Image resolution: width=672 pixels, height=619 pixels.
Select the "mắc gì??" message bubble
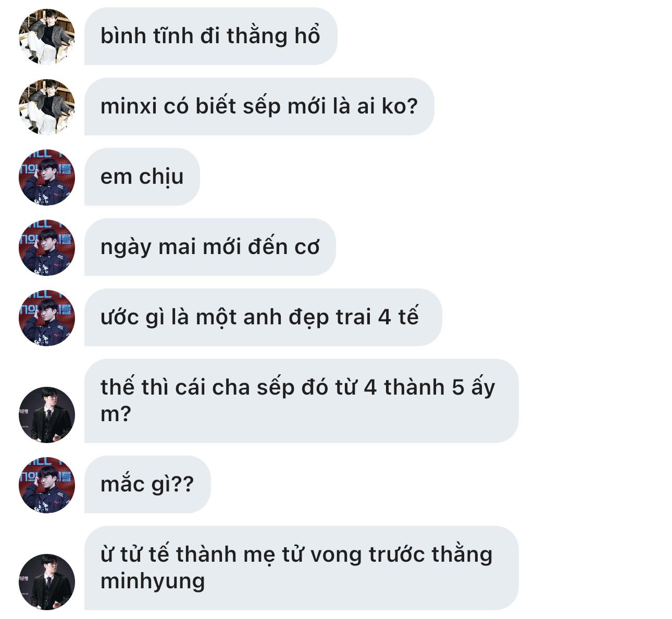coord(147,485)
